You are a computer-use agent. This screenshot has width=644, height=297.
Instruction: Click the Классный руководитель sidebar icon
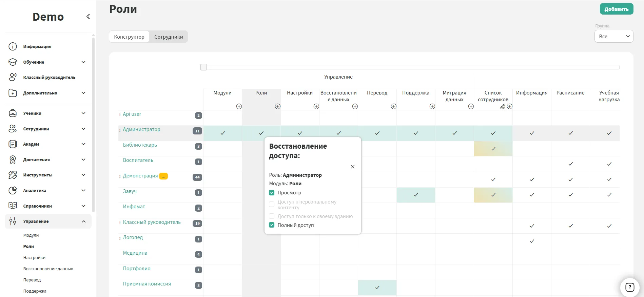(13, 78)
